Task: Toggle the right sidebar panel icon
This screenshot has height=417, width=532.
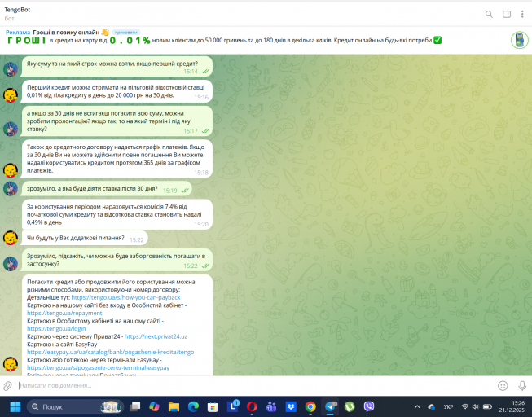Action: coord(507,14)
